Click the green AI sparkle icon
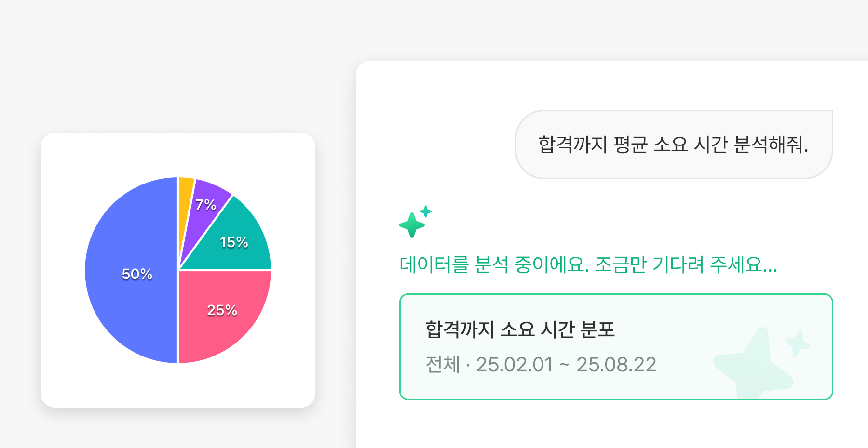Viewport: 868px width, 448px height. point(412,225)
